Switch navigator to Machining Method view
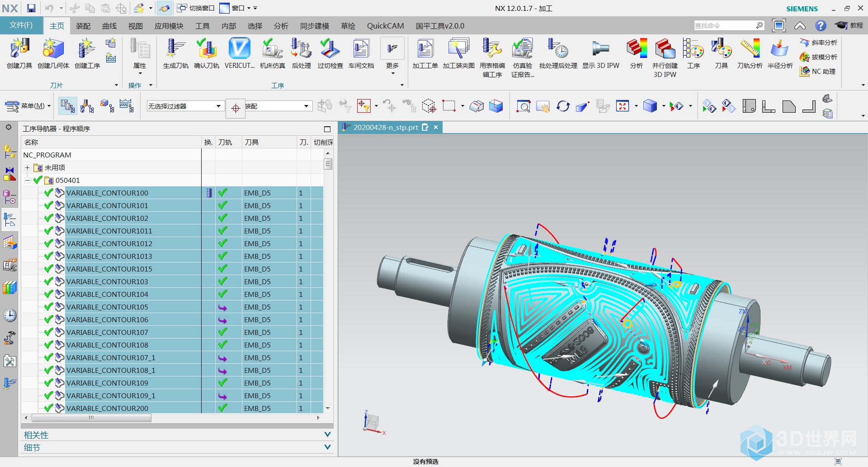Viewport: 868px width, 467px height. pyautogui.click(x=127, y=106)
